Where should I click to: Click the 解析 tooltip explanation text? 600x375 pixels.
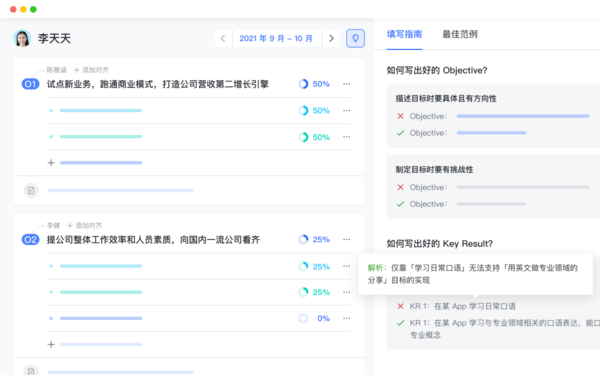(x=473, y=274)
